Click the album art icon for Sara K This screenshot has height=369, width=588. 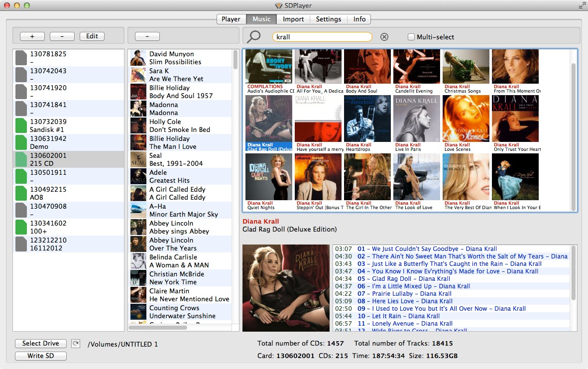click(x=138, y=75)
